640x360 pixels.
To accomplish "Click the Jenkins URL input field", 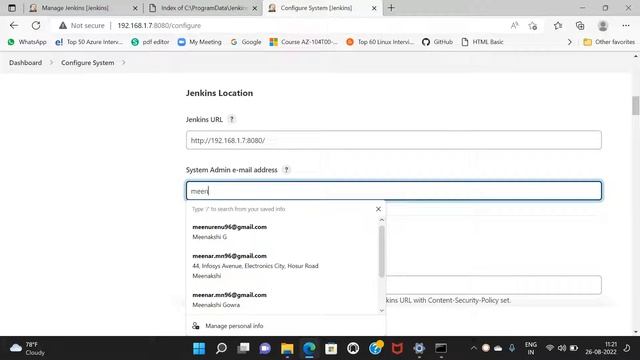I will [393, 140].
